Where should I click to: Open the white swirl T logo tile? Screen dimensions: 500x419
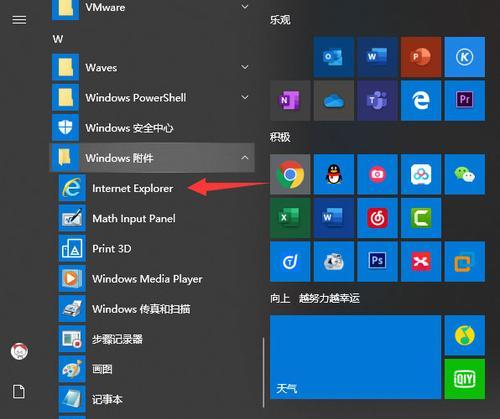point(290,262)
